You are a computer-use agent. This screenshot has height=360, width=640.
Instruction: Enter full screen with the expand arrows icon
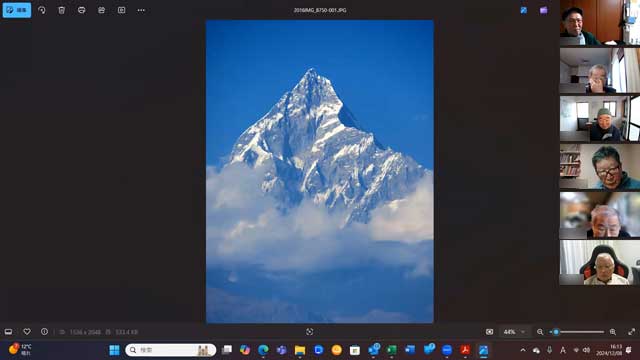[631, 332]
